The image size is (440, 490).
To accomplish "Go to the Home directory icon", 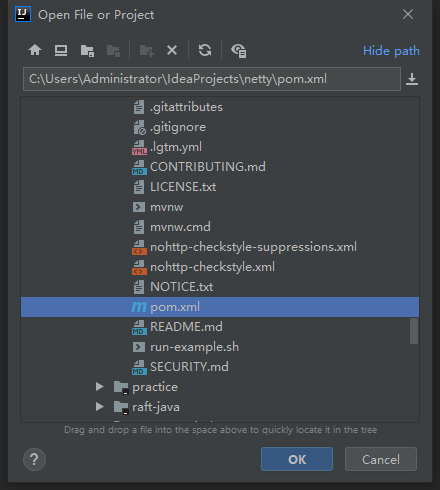I will 35,51.
